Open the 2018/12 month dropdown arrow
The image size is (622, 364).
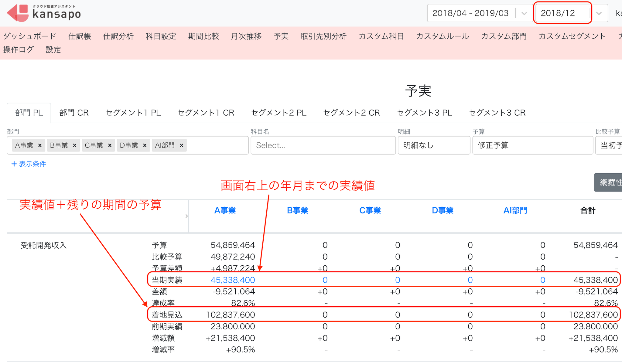click(x=599, y=13)
